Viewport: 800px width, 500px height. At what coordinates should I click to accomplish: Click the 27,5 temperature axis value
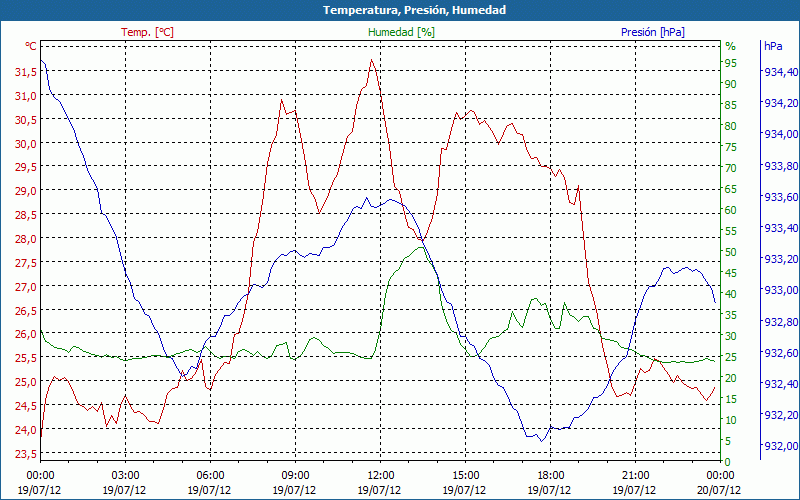pos(26,262)
